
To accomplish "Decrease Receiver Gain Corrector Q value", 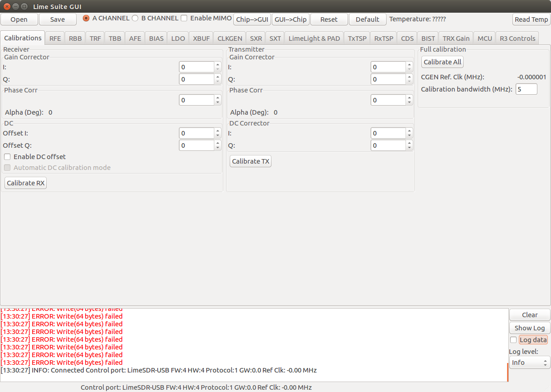I will pos(218,82).
